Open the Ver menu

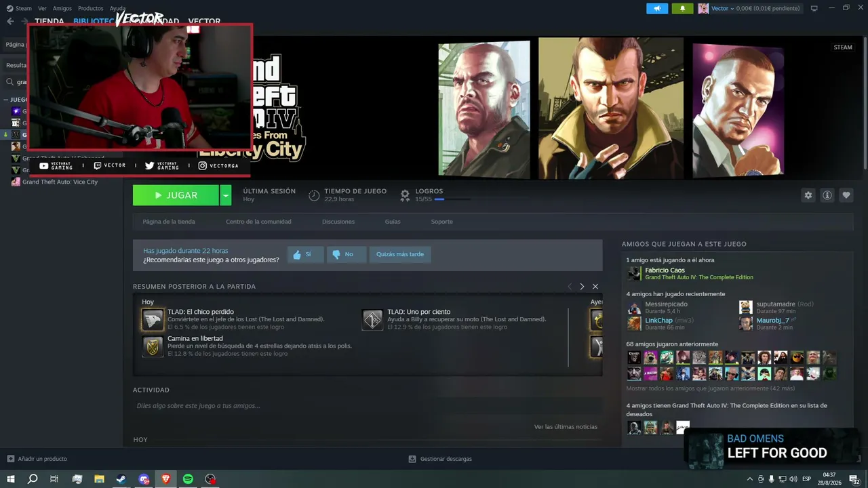[42, 8]
